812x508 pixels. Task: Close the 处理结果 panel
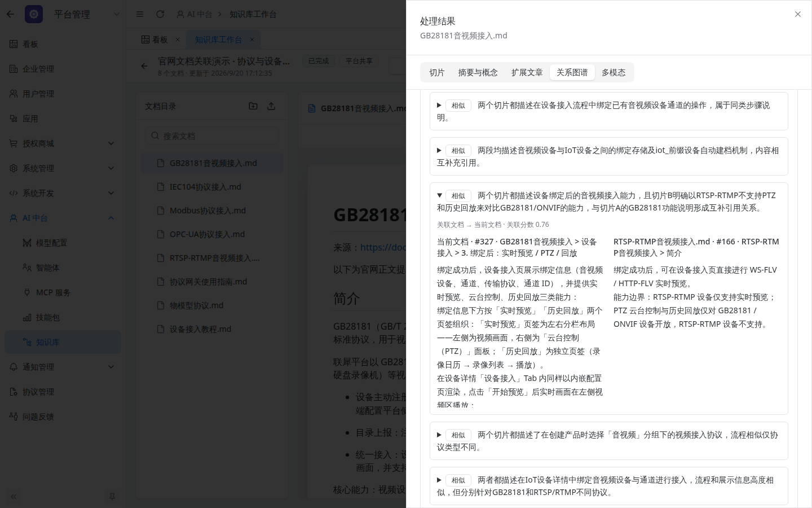[797, 14]
